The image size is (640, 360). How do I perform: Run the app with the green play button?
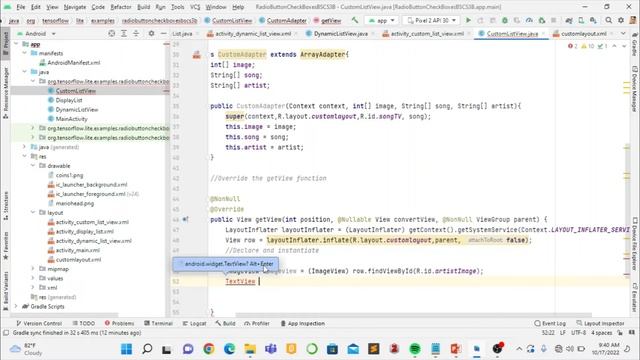468,20
